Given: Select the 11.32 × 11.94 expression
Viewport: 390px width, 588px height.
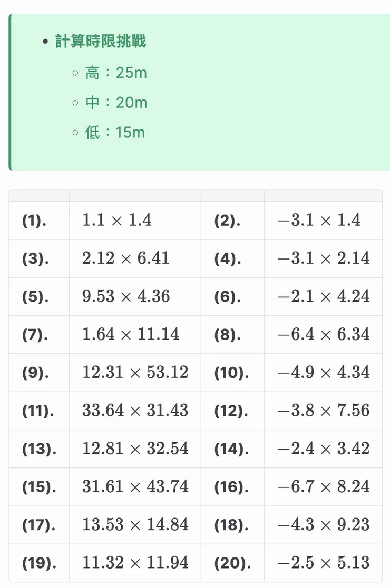Looking at the screenshot, I should tap(135, 563).
